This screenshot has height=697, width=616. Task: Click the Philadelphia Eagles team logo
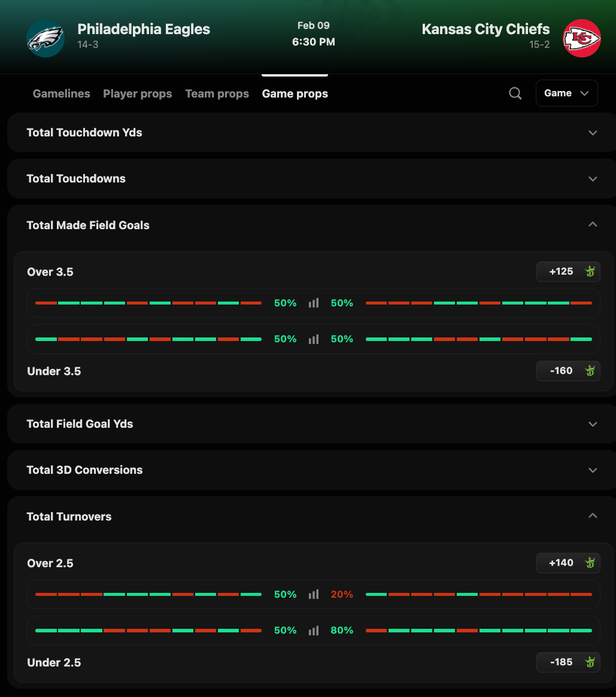pos(45,38)
